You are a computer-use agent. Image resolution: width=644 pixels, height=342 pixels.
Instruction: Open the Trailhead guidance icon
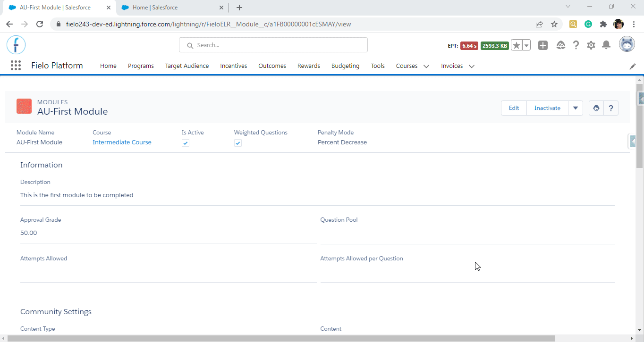tap(561, 45)
